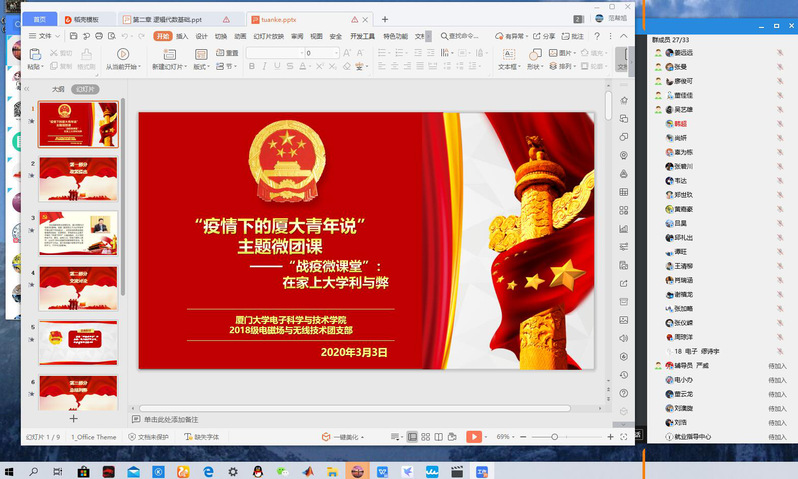Open the 插入 ribbon tab
Viewport: 798px width, 479px height.
pyautogui.click(x=182, y=36)
